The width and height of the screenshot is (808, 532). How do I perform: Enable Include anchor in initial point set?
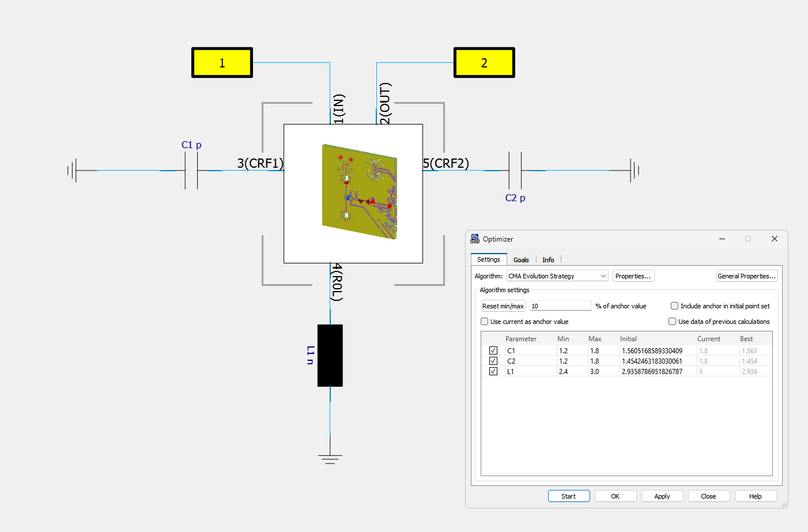pos(674,306)
